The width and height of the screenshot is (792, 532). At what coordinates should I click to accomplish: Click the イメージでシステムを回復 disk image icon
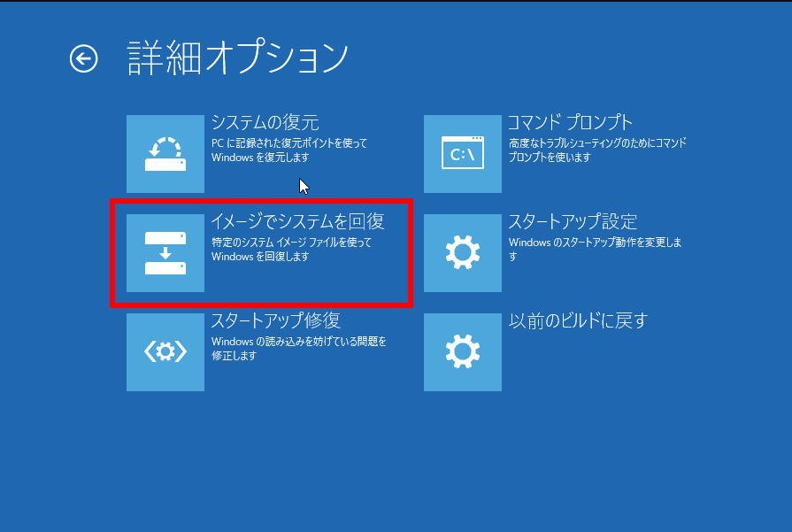pos(165,253)
